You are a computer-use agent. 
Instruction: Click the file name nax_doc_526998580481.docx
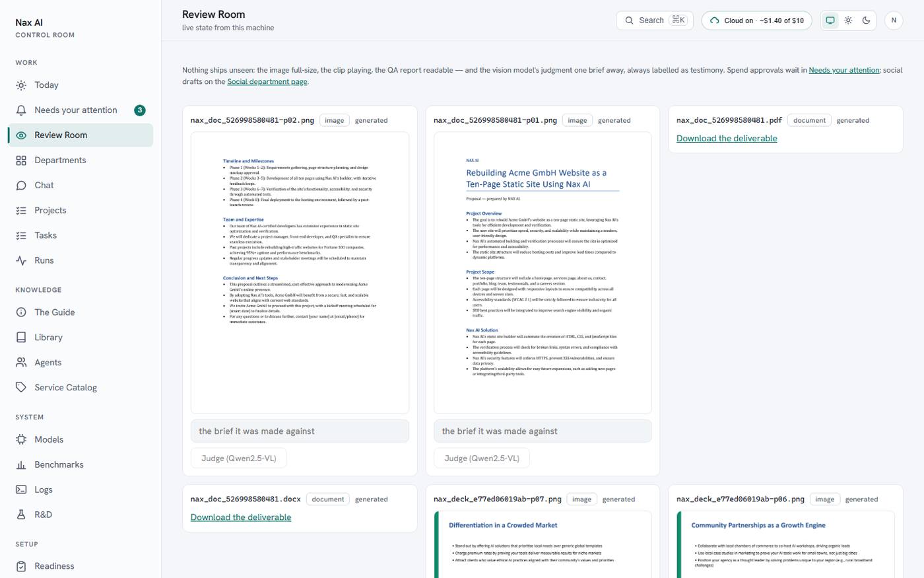[246, 500]
